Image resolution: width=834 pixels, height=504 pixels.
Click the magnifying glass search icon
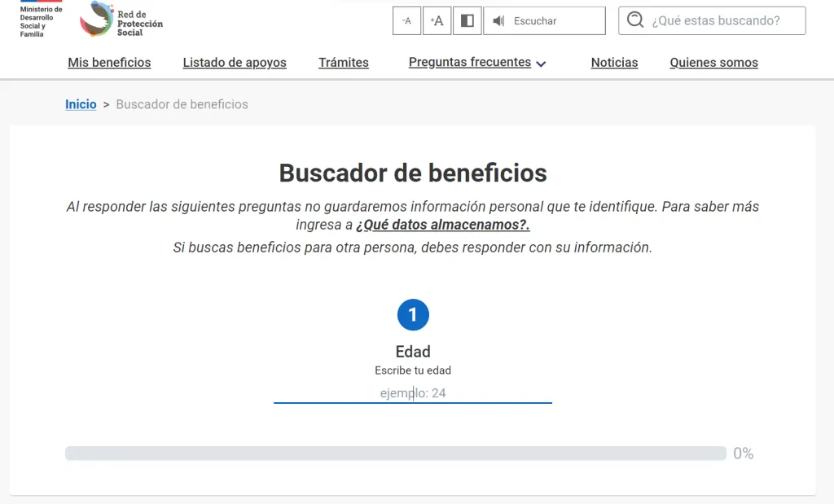click(634, 20)
